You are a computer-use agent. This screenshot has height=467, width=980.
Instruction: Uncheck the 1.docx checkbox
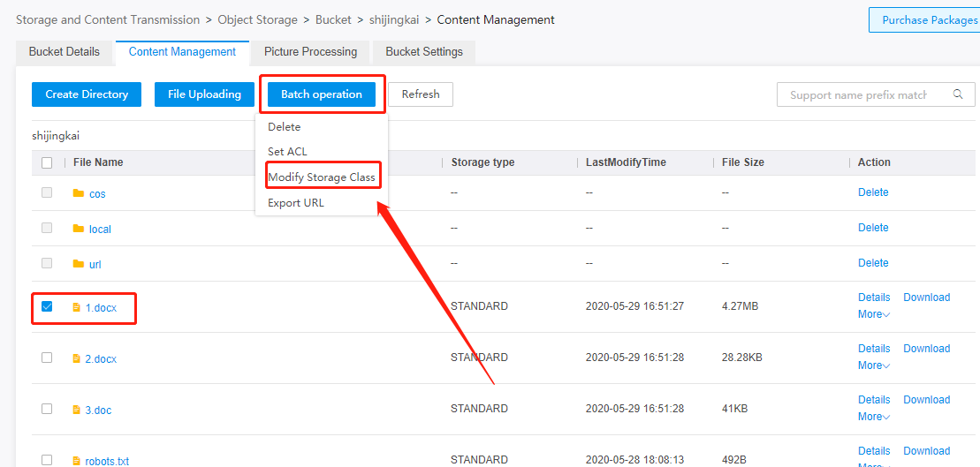pyautogui.click(x=47, y=306)
